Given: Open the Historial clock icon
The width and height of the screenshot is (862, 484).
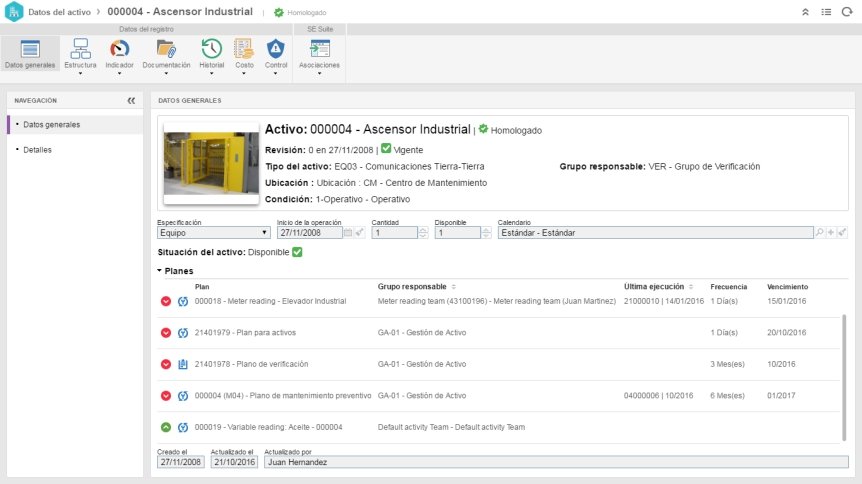Looking at the screenshot, I should pyautogui.click(x=212, y=49).
